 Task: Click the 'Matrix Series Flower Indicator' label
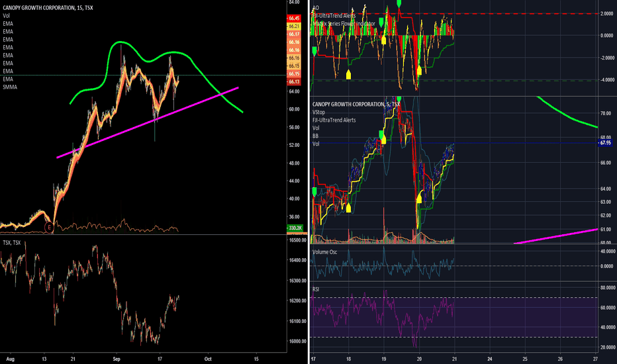point(344,24)
